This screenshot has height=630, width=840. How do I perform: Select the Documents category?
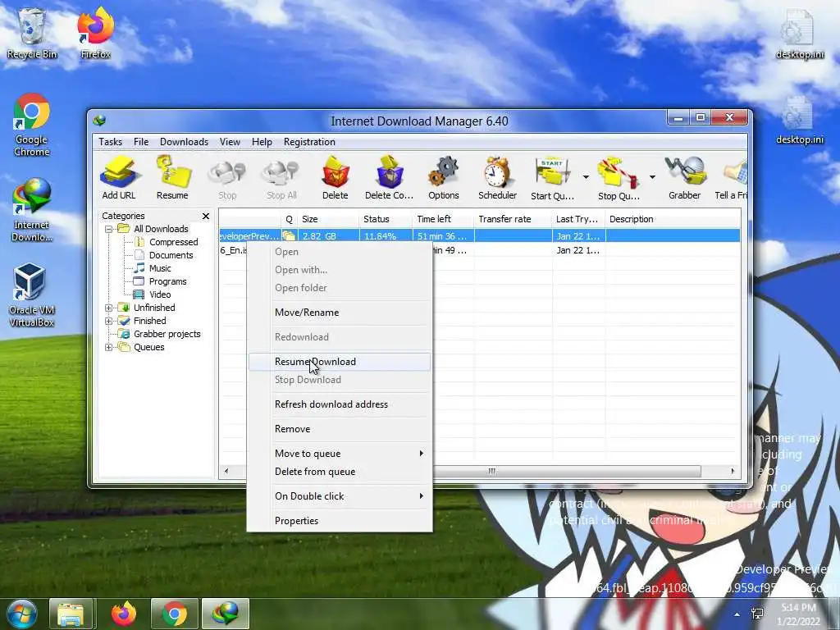(171, 256)
